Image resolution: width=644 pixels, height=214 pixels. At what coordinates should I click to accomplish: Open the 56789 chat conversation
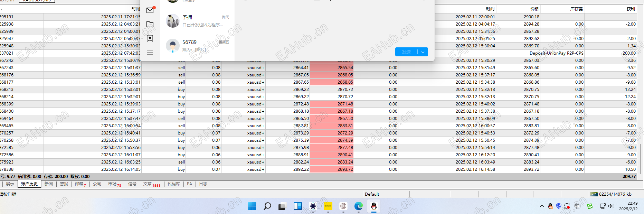[x=197, y=46]
